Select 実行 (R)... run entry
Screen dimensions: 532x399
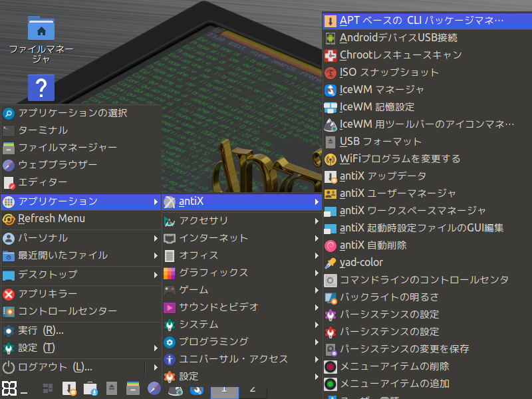click(x=80, y=331)
